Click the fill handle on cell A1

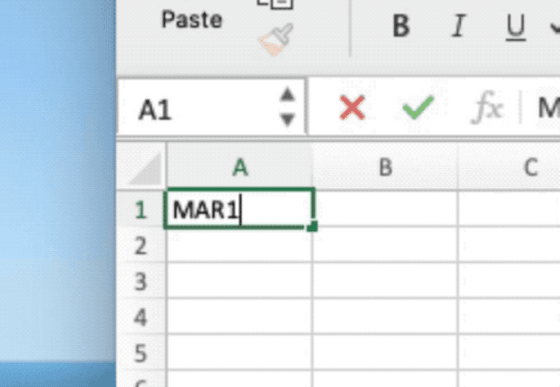(x=312, y=226)
